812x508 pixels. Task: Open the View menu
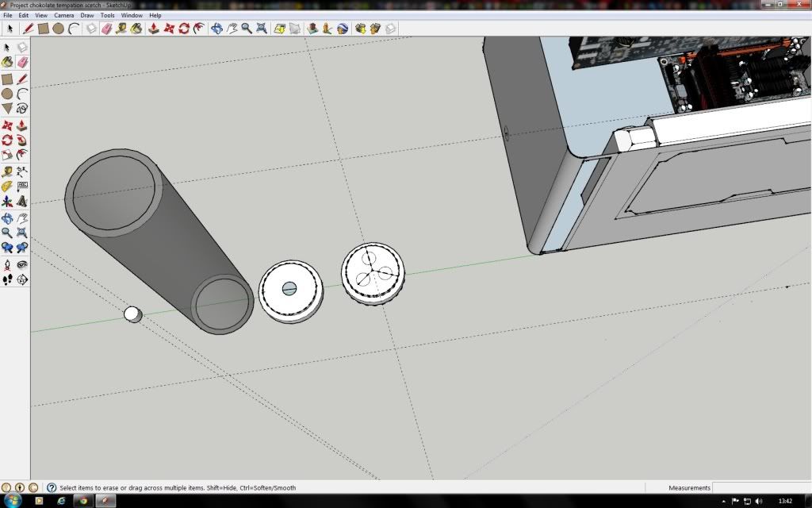pos(41,16)
